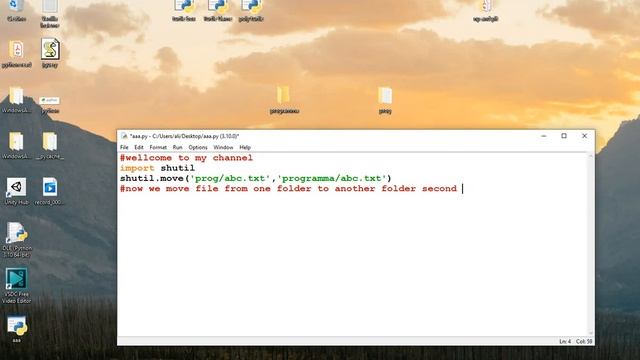
Task: Select the aaa Python file on desktop
Action: coord(16,329)
